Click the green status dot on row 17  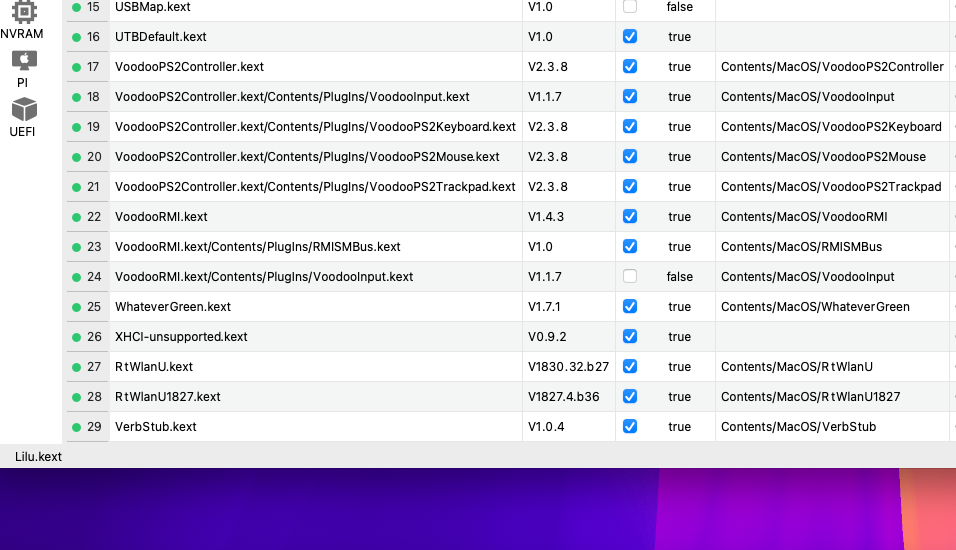coord(76,67)
